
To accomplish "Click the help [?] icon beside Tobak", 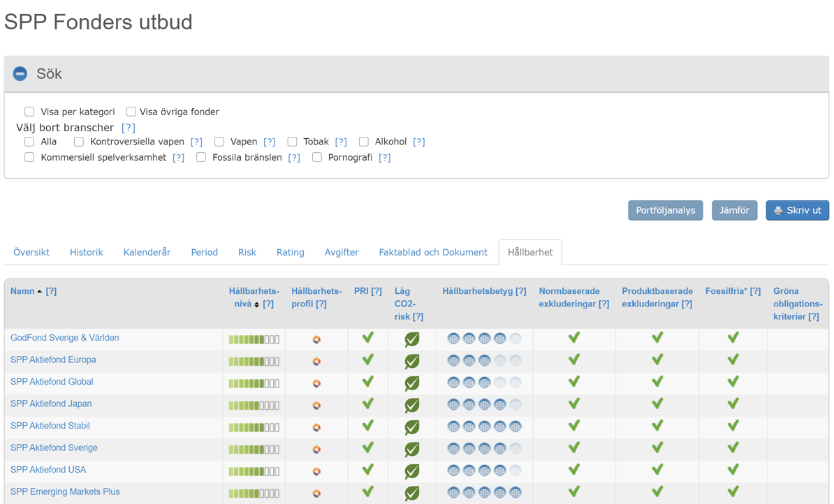I will point(341,142).
